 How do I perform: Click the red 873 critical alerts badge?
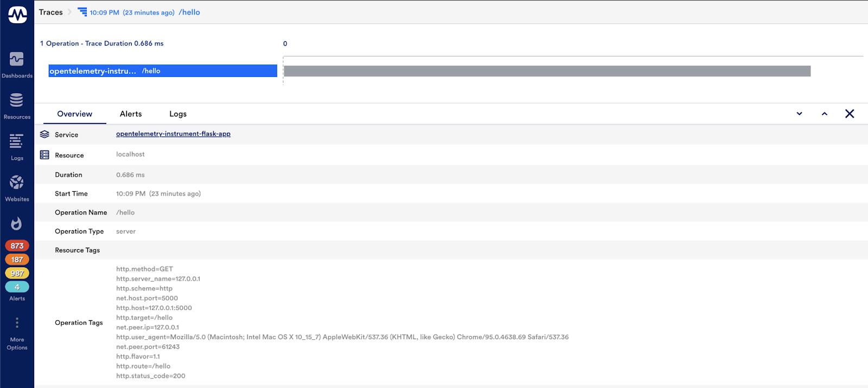point(17,246)
